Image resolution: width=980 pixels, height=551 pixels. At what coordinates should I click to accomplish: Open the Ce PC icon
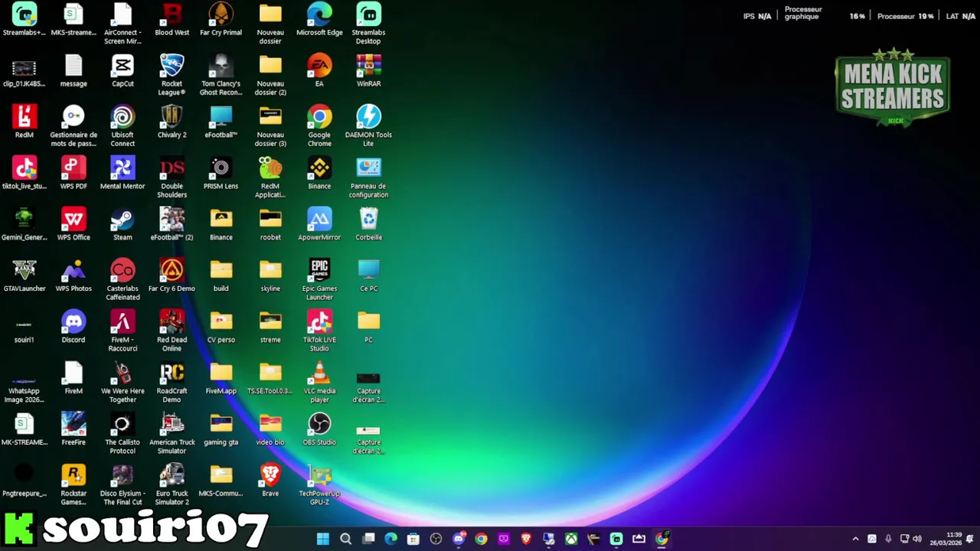pos(368,276)
